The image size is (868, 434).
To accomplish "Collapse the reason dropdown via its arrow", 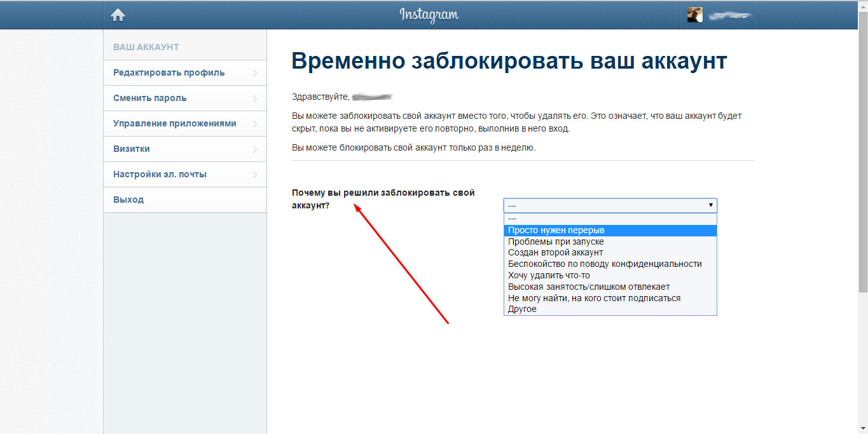I will click(x=710, y=205).
